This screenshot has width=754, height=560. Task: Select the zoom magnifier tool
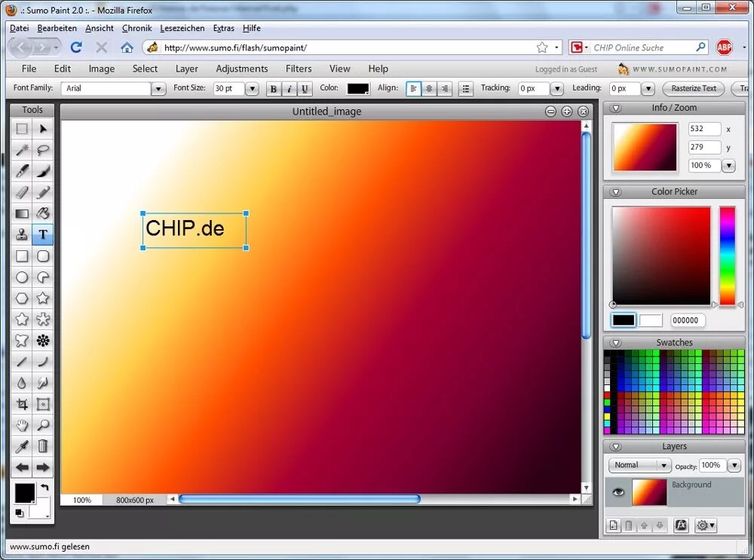point(43,425)
